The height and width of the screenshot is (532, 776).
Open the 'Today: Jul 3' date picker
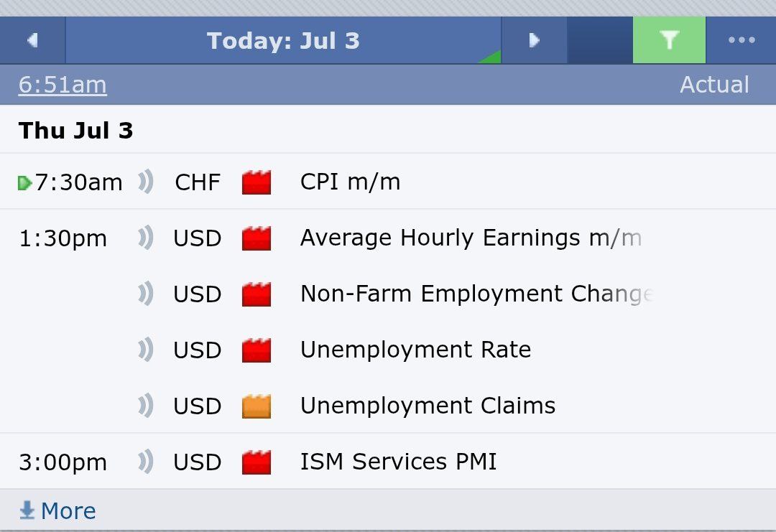(x=283, y=40)
